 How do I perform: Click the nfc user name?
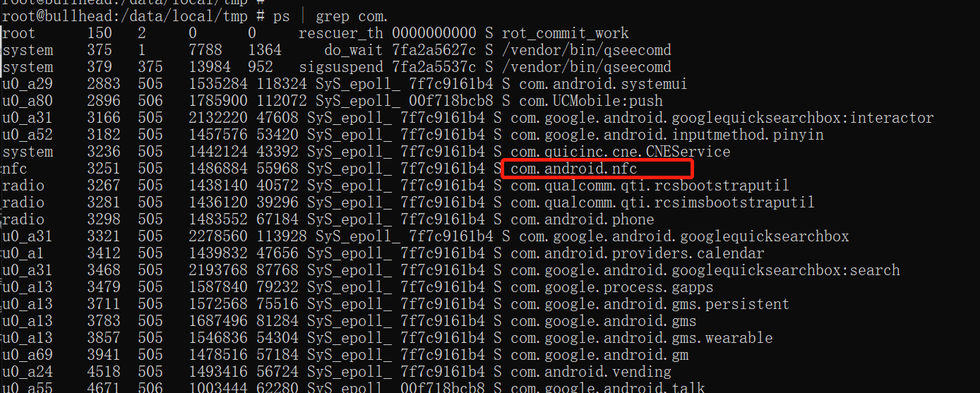[15, 169]
